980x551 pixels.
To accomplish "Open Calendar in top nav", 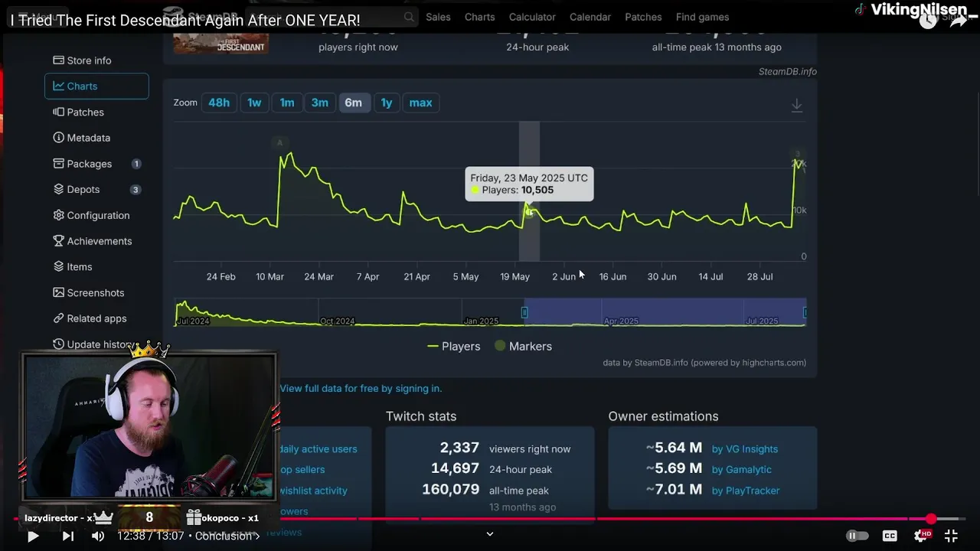I will (590, 17).
